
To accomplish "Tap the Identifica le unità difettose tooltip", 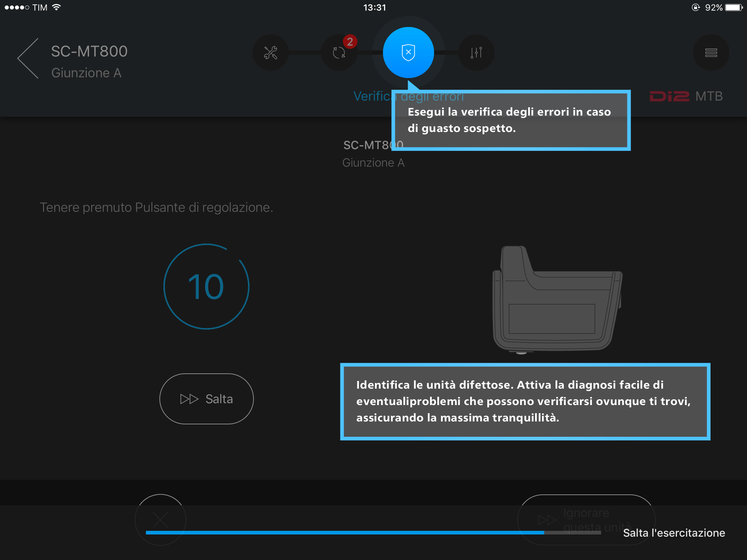I will pos(525,401).
